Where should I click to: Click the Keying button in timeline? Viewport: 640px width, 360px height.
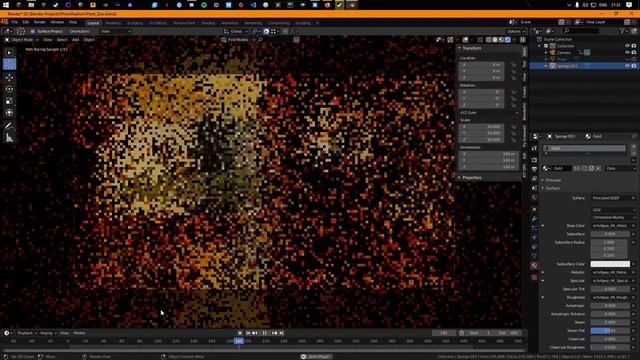click(x=48, y=333)
